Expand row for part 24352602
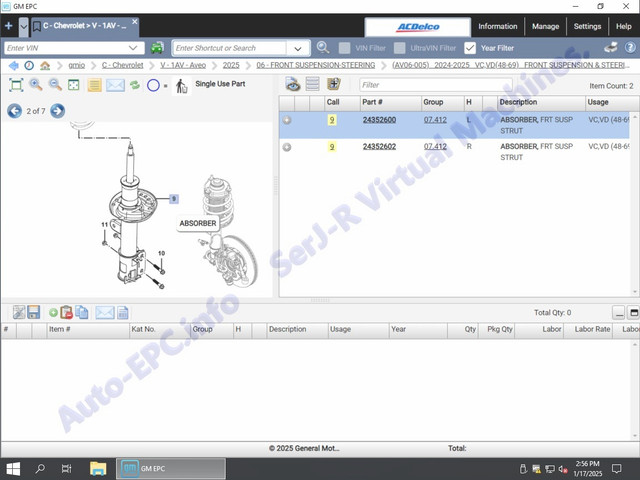This screenshot has height=480, width=640. [287, 147]
